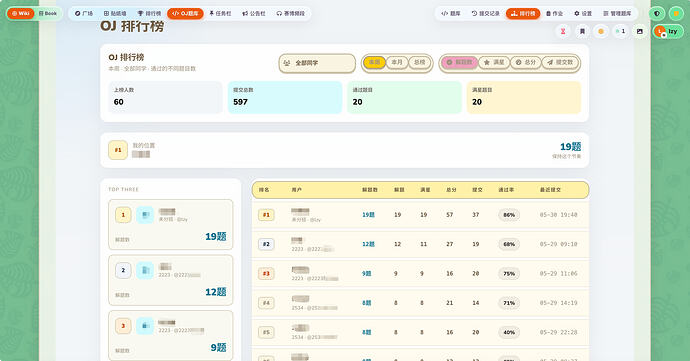Image resolution: width=690 pixels, height=361 pixels.
Task: Click the 用户 column header
Action: click(x=297, y=190)
